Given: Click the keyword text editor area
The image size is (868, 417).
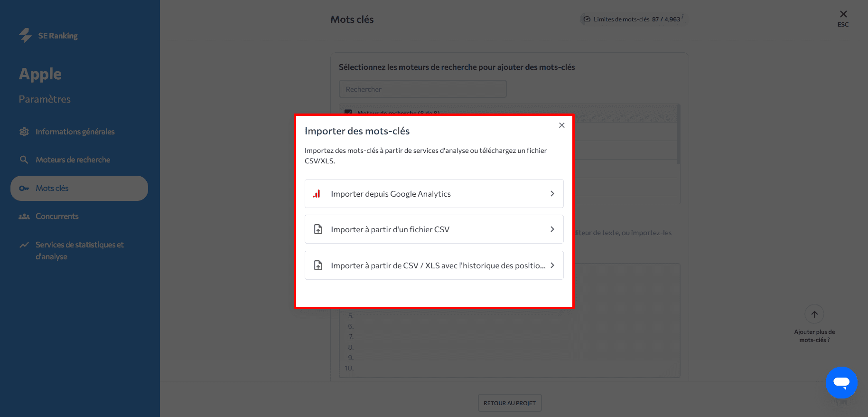Looking at the screenshot, I should pos(509,321).
